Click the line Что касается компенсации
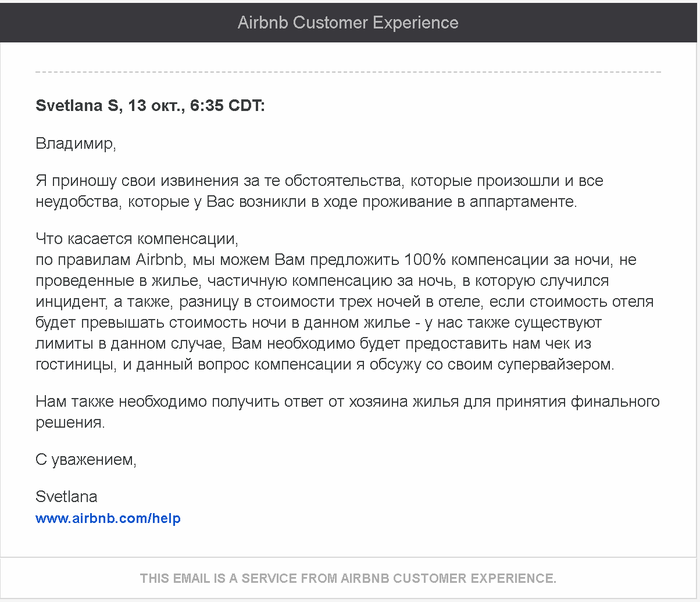The width and height of the screenshot is (700, 602). pyautogui.click(x=137, y=238)
